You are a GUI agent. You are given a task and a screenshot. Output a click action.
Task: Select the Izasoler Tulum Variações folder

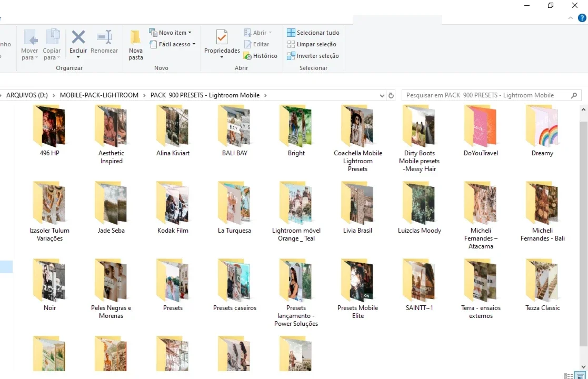tap(49, 212)
